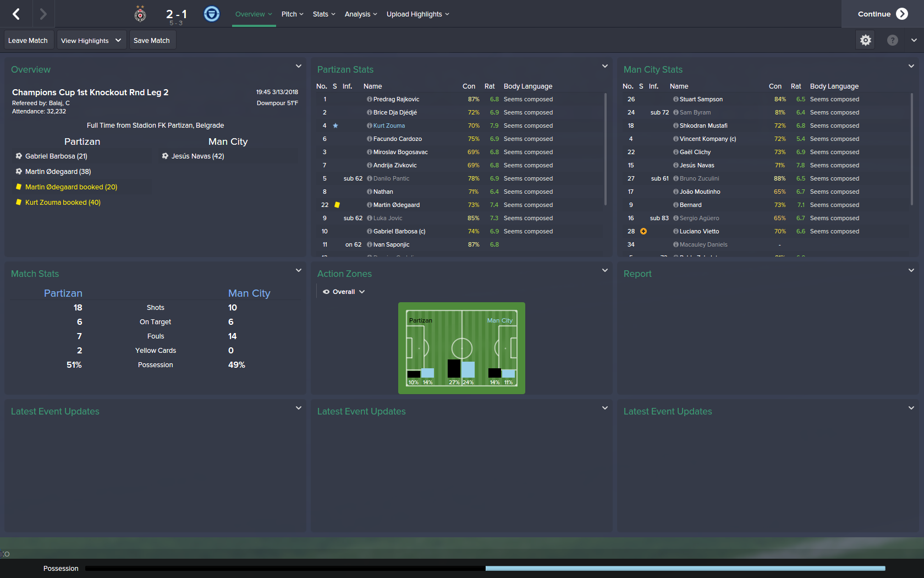Open João Moutinho's player profile
Image resolution: width=924 pixels, height=578 pixels.
(700, 192)
